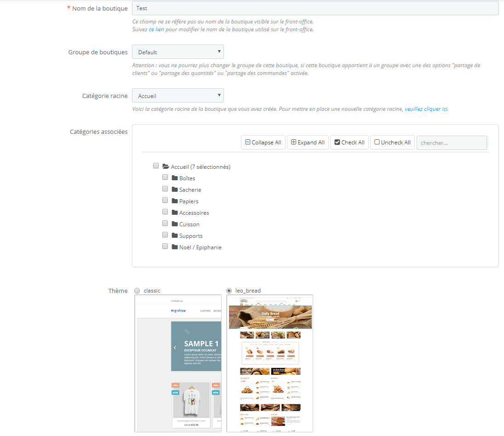Screen dimensions: 504x436
Task: Follow the 'ce lien' link
Action: point(156,29)
